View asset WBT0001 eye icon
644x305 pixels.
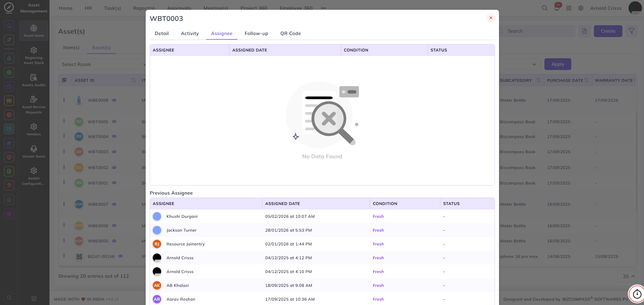point(114,183)
